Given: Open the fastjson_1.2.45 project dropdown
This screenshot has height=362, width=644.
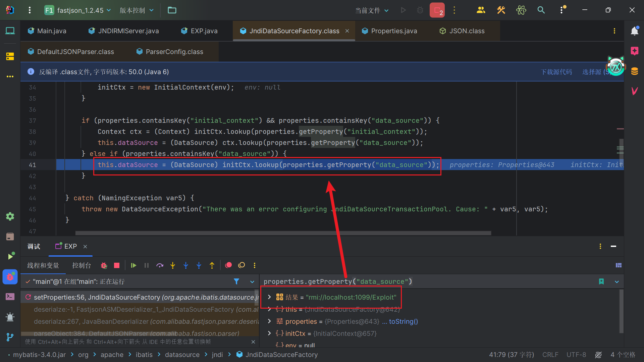Looking at the screenshot, I should point(78,10).
